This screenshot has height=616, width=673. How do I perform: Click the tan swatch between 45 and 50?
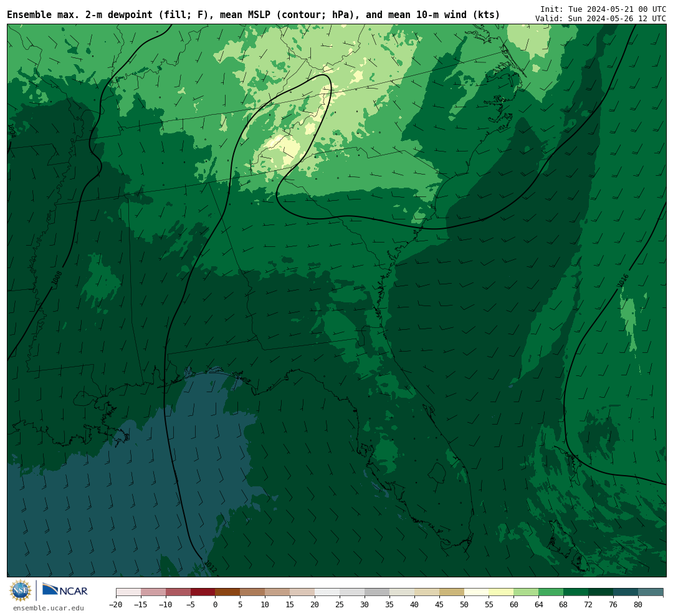point(452,592)
